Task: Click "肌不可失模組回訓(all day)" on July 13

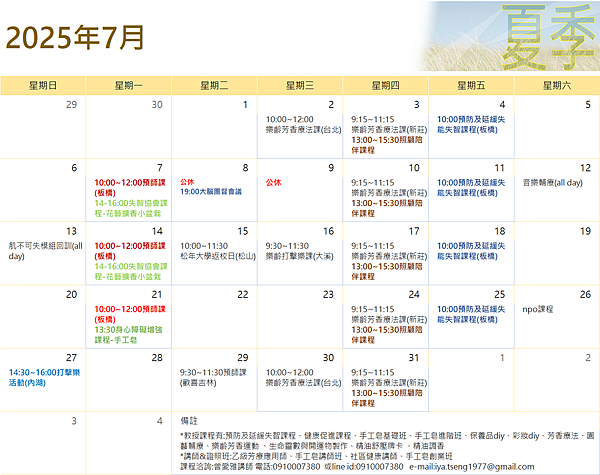Action: point(46,251)
